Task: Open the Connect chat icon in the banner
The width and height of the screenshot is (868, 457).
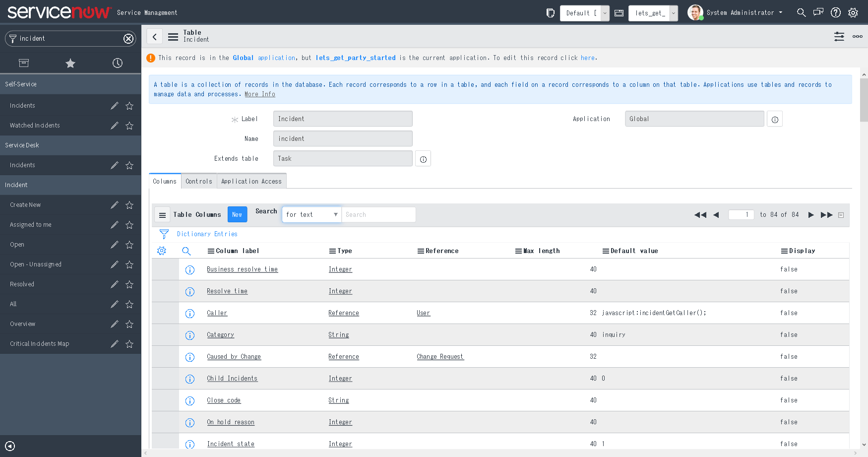Action: [x=818, y=12]
